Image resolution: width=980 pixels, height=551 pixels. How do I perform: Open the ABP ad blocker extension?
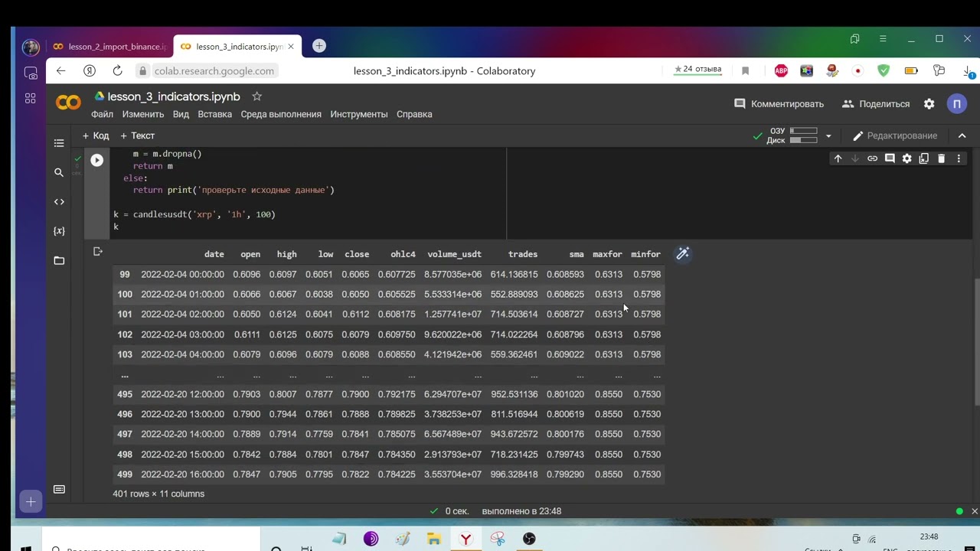pos(781,70)
